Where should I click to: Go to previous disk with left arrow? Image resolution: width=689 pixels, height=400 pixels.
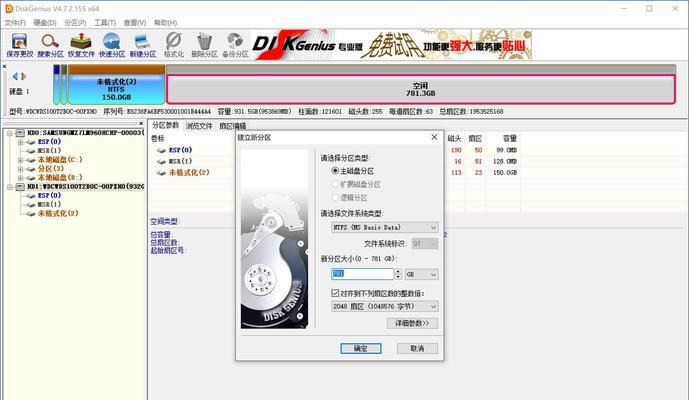pos(15,76)
